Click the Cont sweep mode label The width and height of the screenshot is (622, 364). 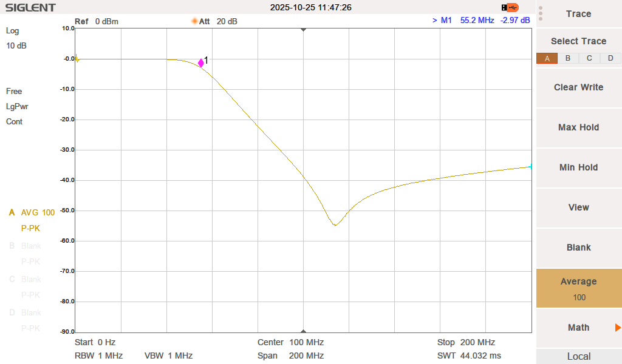pyautogui.click(x=14, y=121)
